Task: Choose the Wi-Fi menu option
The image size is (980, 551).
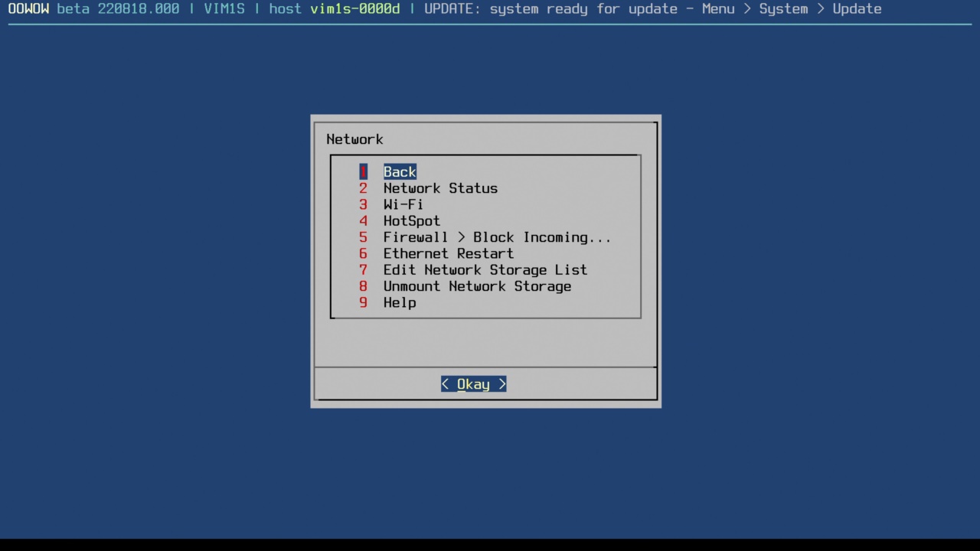Action: (403, 204)
